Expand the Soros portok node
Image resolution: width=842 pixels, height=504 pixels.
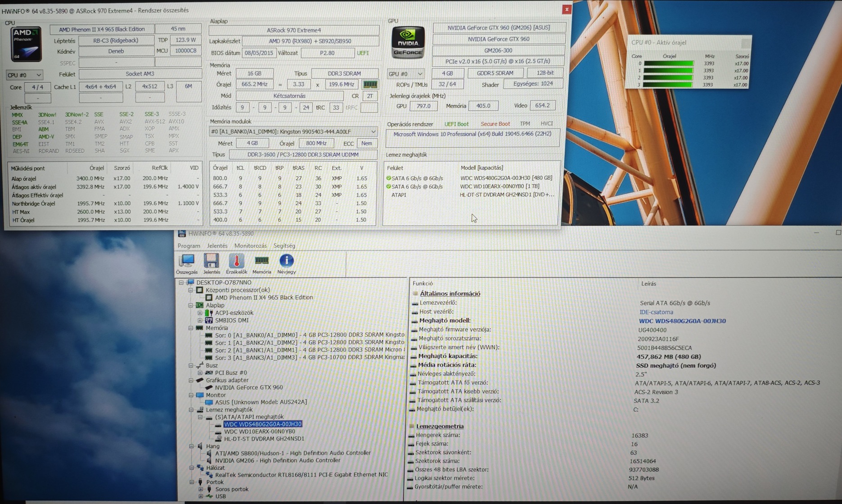click(200, 489)
